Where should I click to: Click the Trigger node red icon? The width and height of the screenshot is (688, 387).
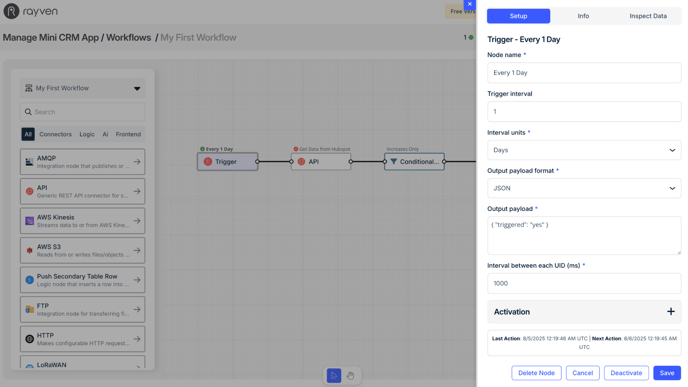pyautogui.click(x=208, y=161)
